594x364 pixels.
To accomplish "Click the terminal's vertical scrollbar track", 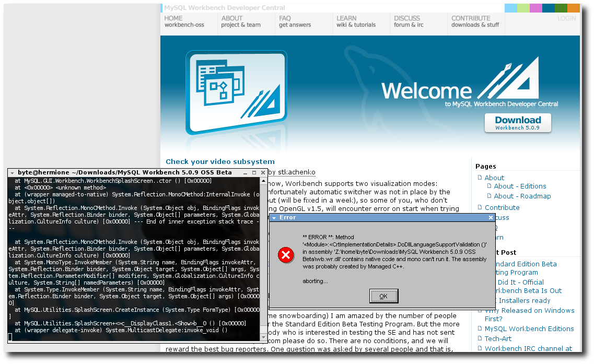I will pyautogui.click(x=264, y=259).
